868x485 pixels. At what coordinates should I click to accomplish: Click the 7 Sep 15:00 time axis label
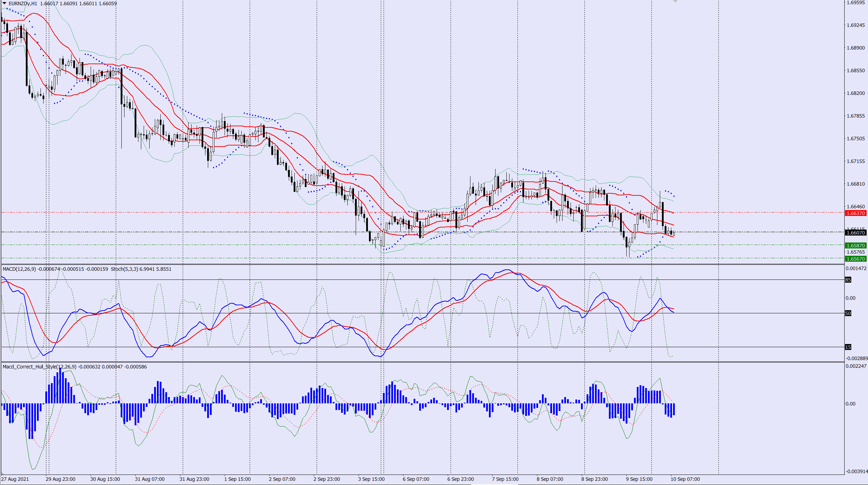pos(505,479)
